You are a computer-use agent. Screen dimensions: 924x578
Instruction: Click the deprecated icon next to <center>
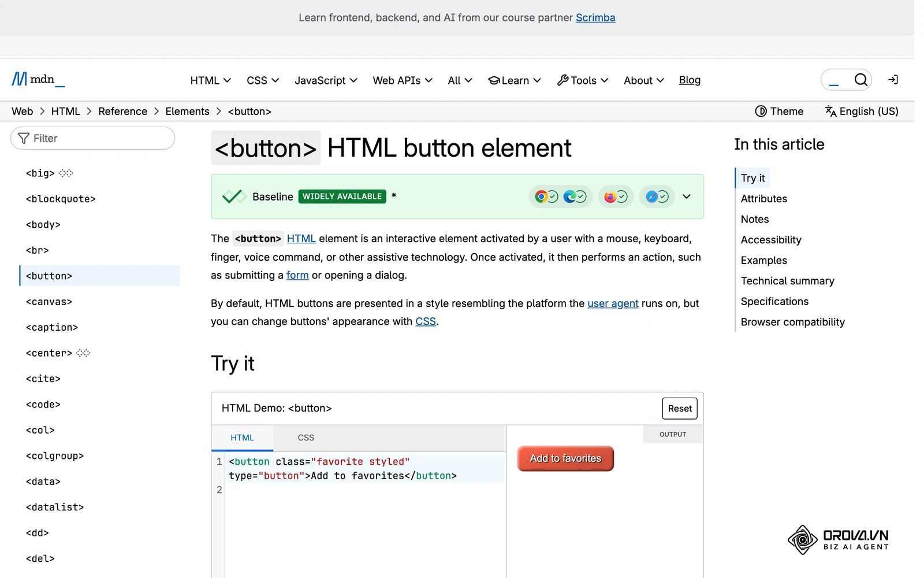click(83, 353)
